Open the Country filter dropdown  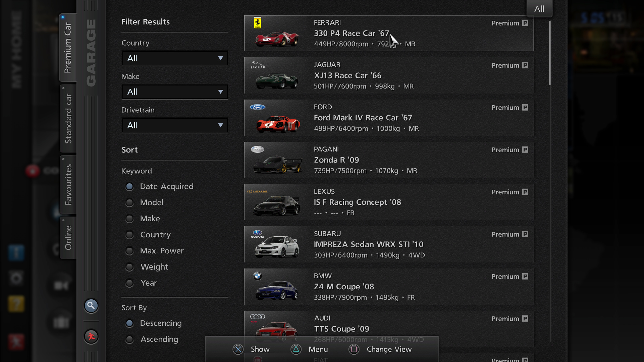[175, 58]
